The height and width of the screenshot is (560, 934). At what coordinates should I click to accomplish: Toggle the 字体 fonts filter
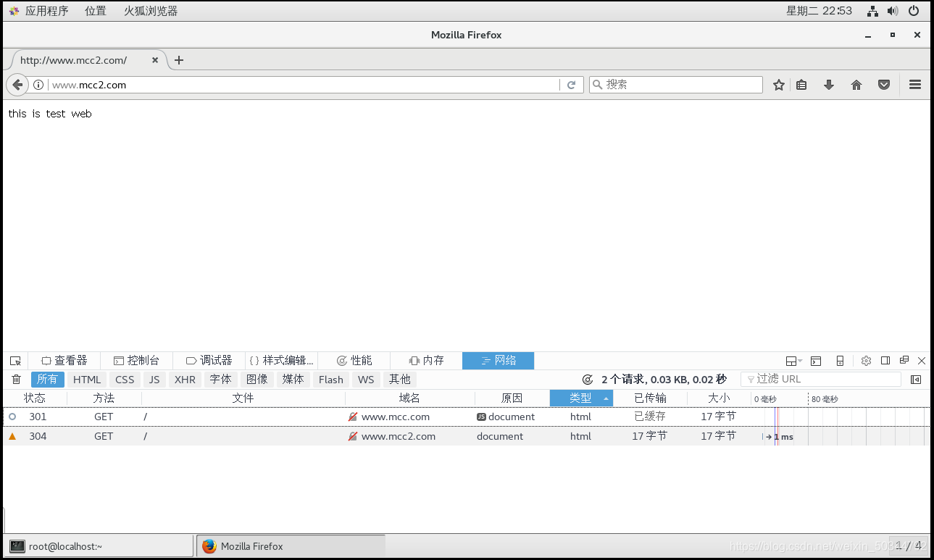pyautogui.click(x=221, y=380)
